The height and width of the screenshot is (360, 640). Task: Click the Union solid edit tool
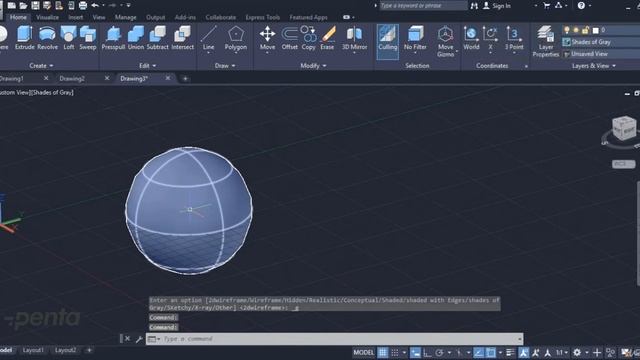[x=136, y=38]
